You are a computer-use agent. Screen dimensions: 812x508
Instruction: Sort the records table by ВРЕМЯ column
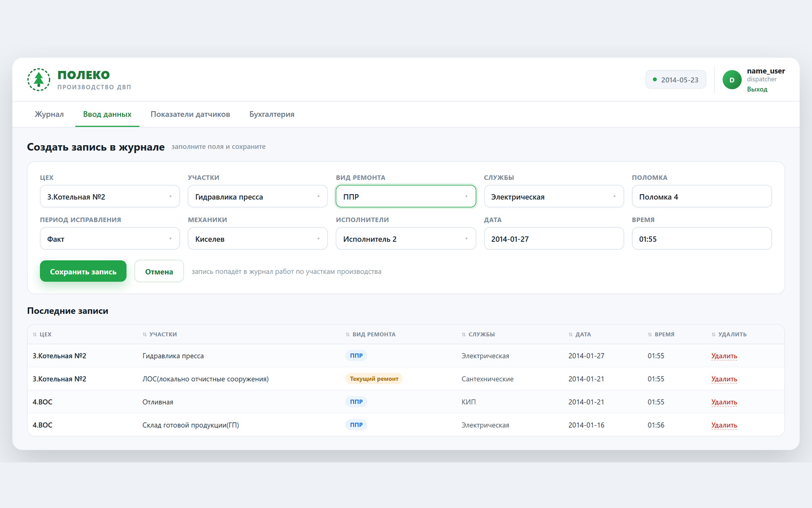click(x=661, y=335)
